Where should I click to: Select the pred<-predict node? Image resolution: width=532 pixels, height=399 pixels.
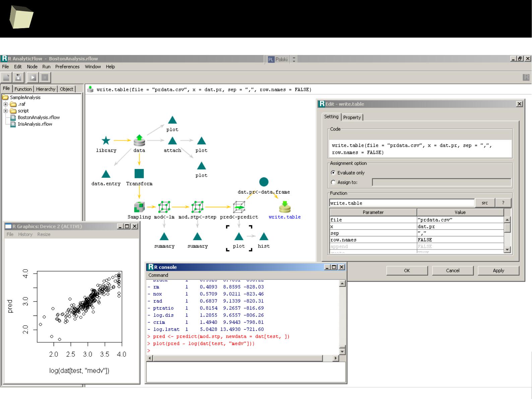coord(239,207)
